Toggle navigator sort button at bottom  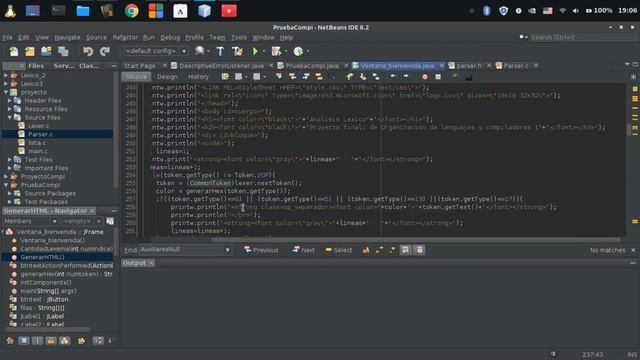click(98, 340)
